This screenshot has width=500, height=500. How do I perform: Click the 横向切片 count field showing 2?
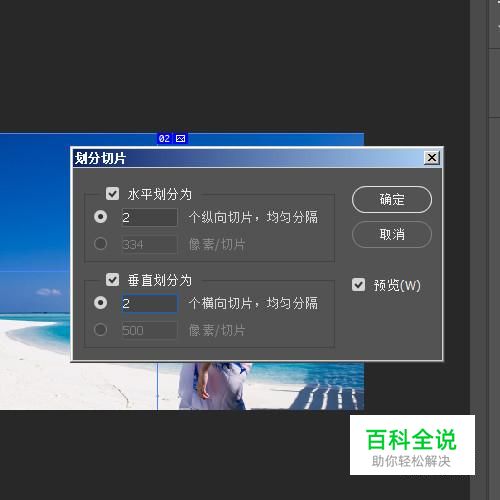pos(149,303)
